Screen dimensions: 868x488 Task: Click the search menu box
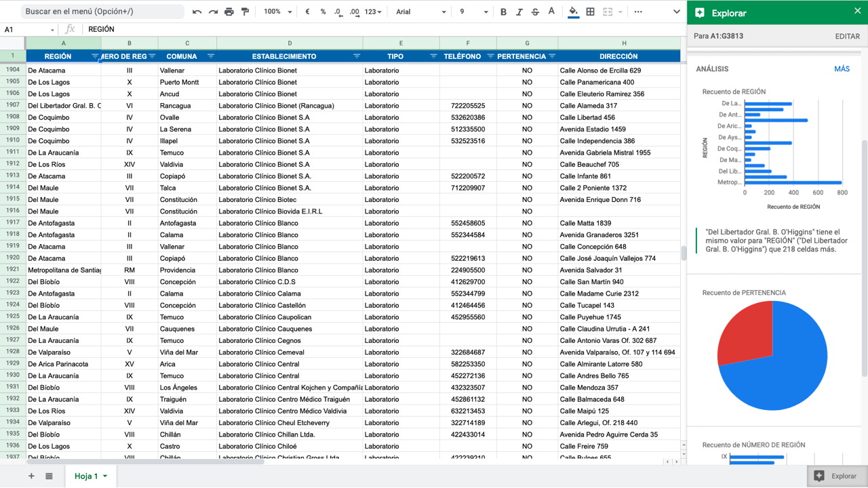click(x=102, y=12)
